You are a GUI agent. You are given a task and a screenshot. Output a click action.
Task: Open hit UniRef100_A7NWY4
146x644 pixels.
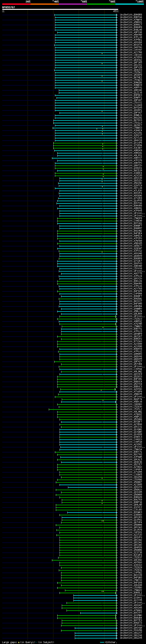tap(131, 20)
